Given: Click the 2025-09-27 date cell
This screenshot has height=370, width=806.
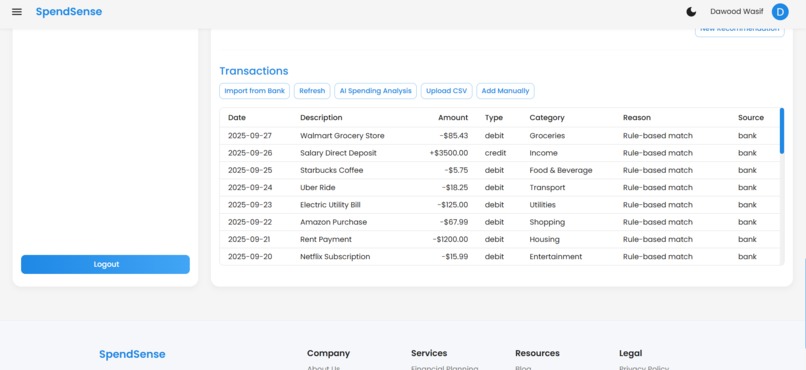Looking at the screenshot, I should coord(250,136).
